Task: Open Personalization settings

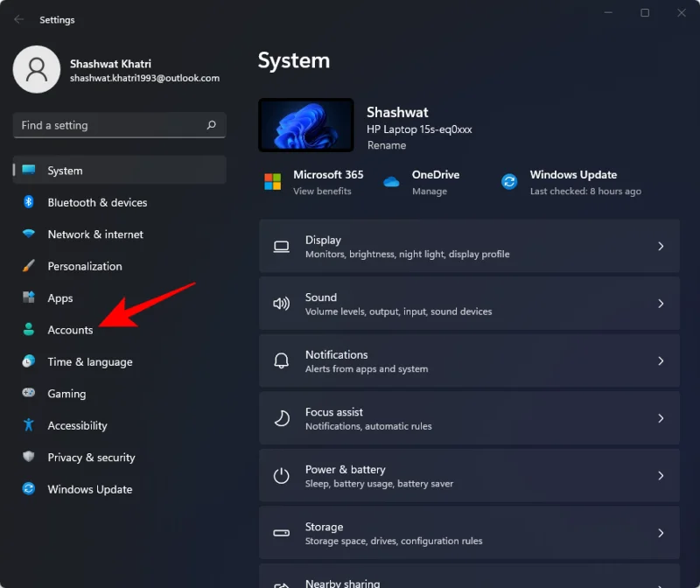Action: pyautogui.click(x=86, y=266)
